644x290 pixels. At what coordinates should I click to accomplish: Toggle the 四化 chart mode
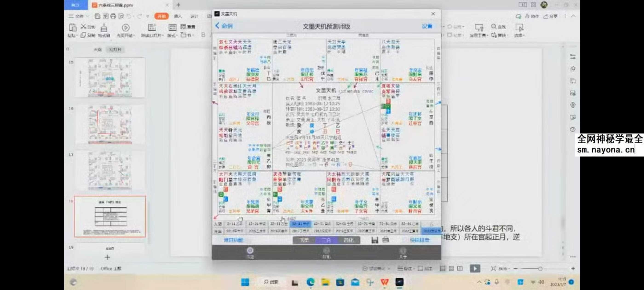(349, 240)
